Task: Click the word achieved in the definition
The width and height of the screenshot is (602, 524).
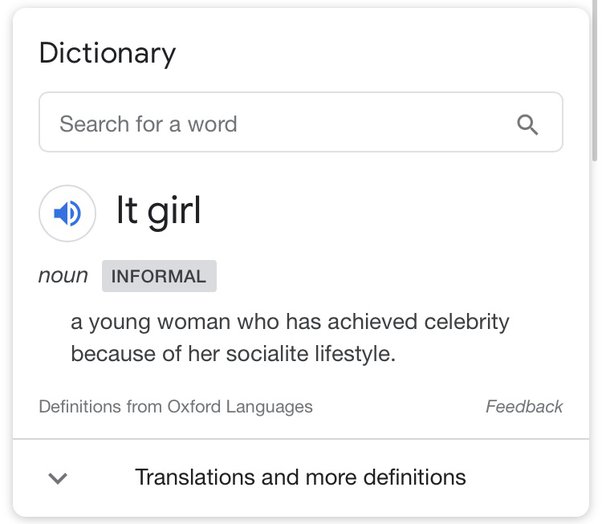Action: click(372, 321)
